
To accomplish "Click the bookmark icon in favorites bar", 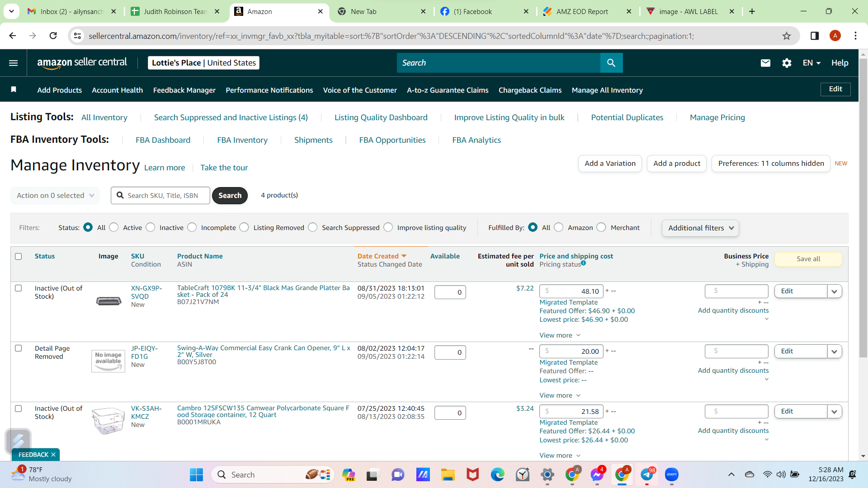I will coord(14,89).
